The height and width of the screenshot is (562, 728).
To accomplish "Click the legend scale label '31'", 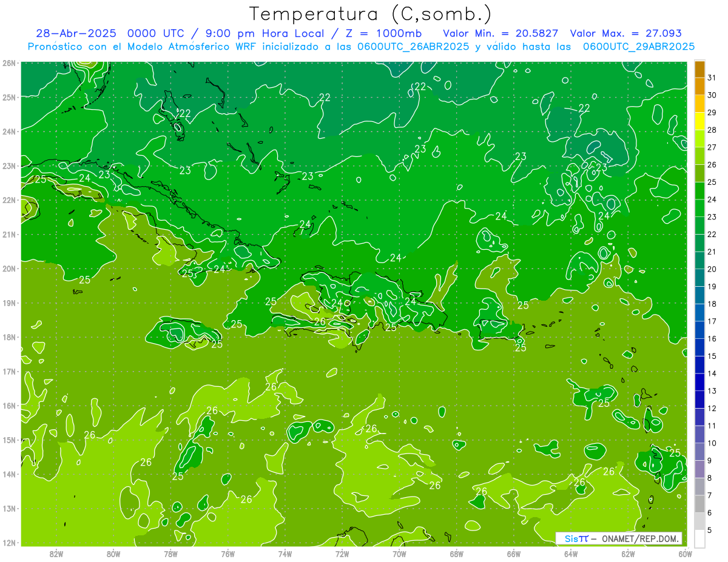I will [712, 78].
